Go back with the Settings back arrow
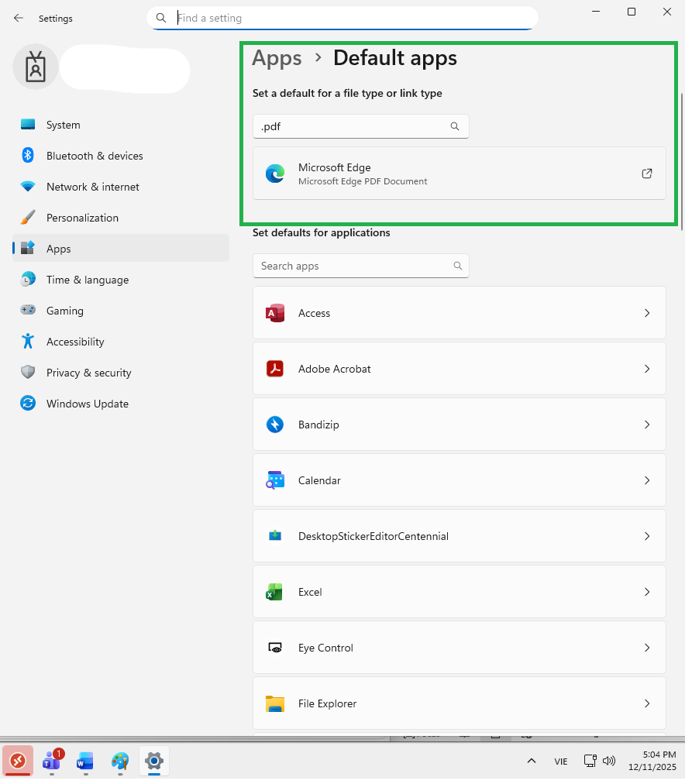 19,18
